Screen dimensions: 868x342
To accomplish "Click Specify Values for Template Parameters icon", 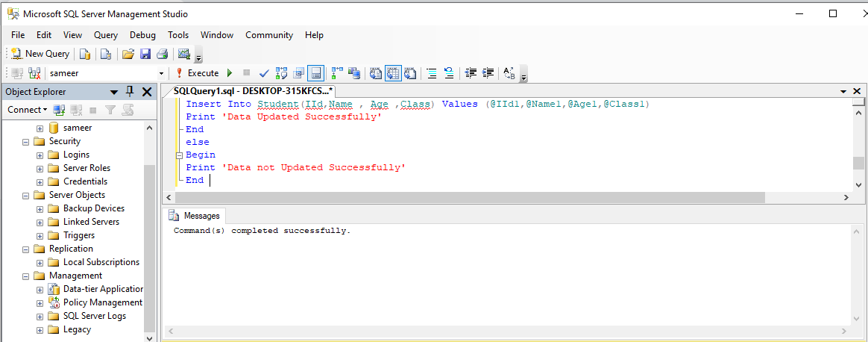I will [509, 73].
